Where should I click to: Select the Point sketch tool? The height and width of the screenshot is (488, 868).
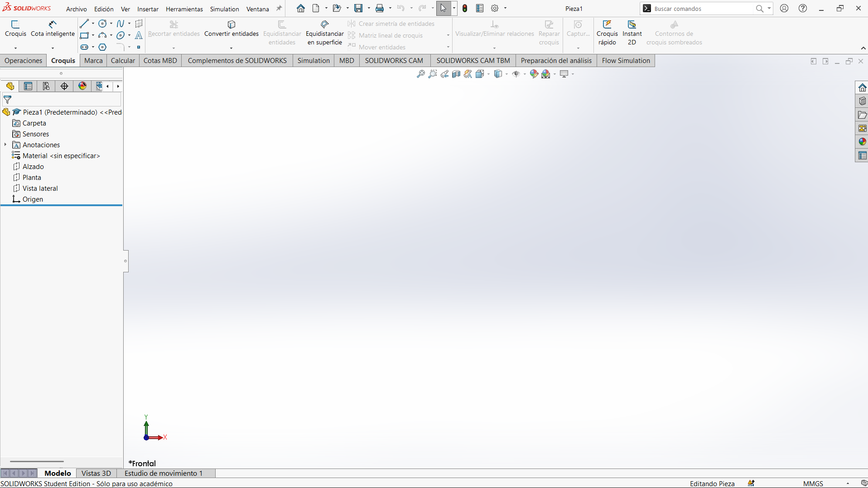(x=139, y=47)
